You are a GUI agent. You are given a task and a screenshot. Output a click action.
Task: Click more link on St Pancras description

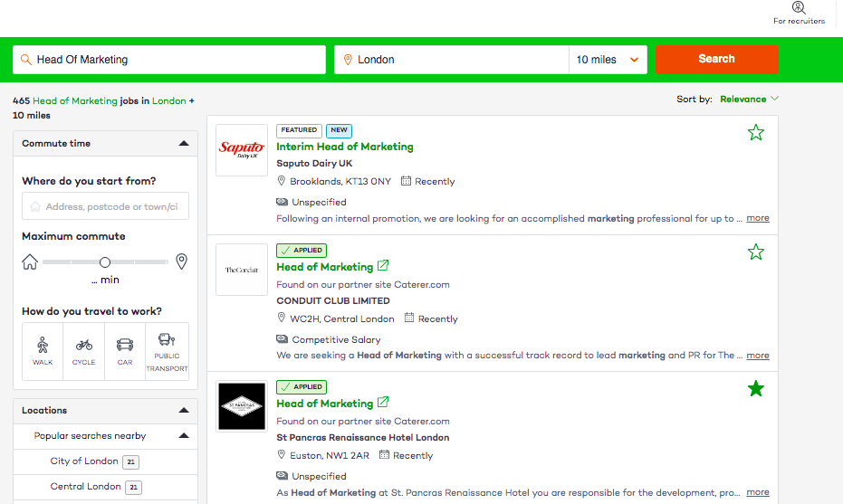(x=758, y=492)
